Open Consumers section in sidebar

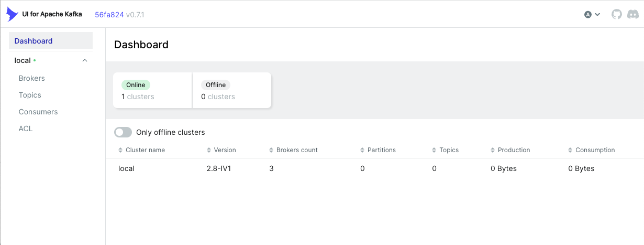point(38,112)
